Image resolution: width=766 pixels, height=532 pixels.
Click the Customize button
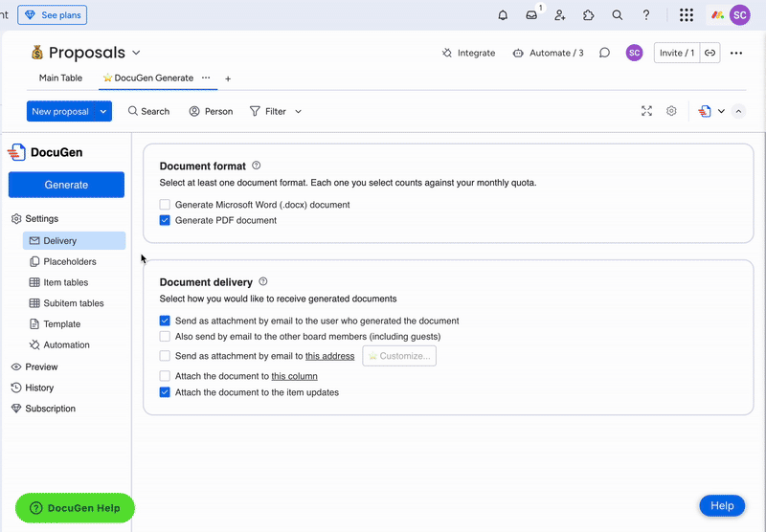(x=399, y=356)
